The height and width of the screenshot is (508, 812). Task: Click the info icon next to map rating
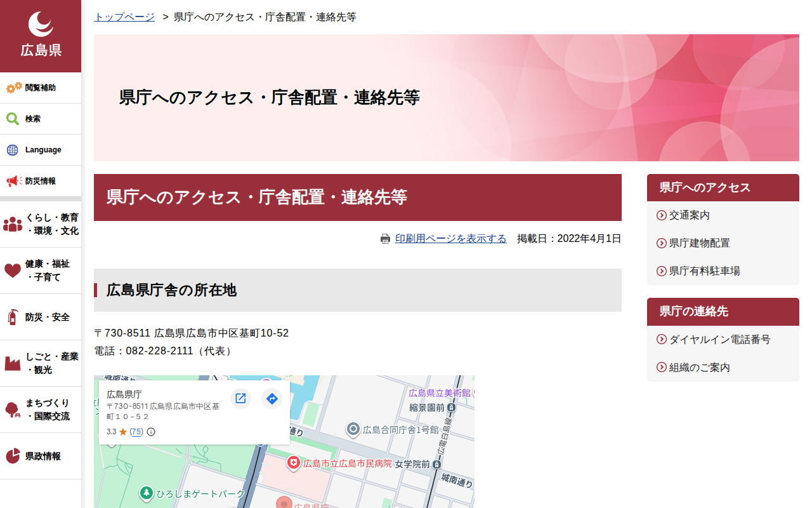pos(151,432)
